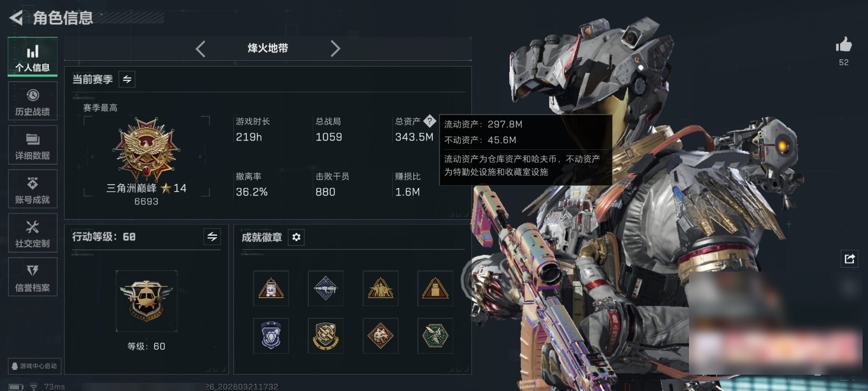
Task: Click the share icon on right edge
Action: pos(850,258)
